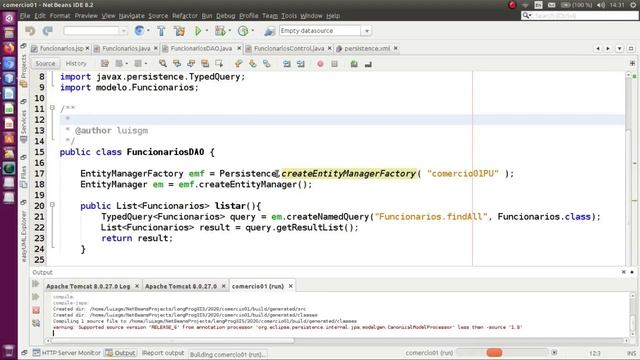640x360 pixels.
Task: Open the Source menu in the menu bar
Action: [x=158, y=16]
